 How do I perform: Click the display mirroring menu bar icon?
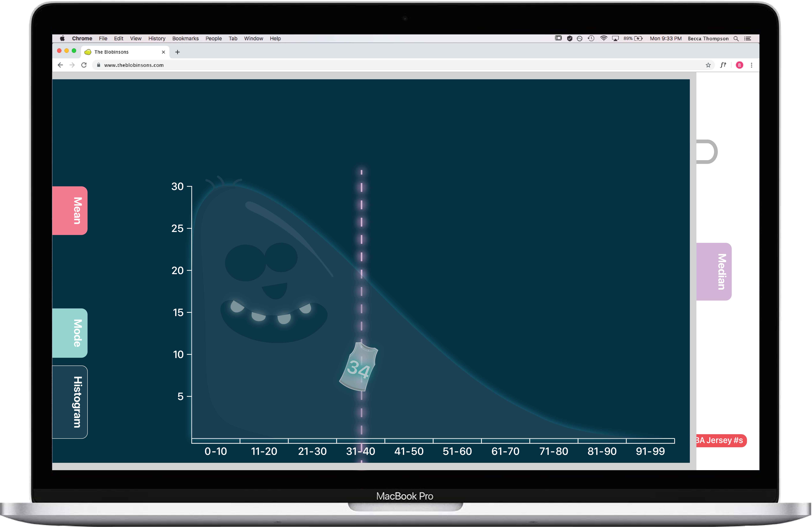click(x=558, y=38)
